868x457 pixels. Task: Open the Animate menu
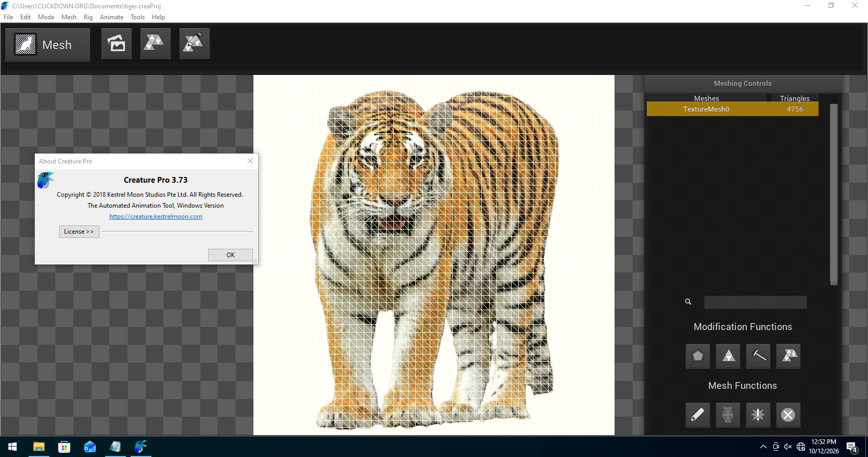pyautogui.click(x=111, y=17)
